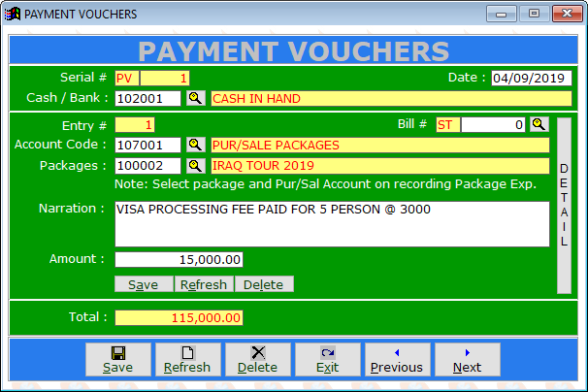Click Account Code field 107001
Screen dimensions: 588x392
(x=147, y=145)
